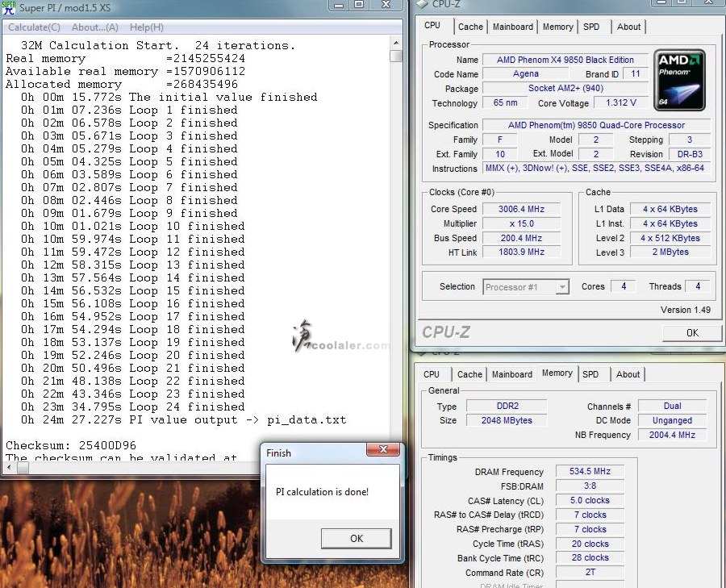The height and width of the screenshot is (588, 726).
Task: Click the Level 2 value 4 x 512 KBytes
Action: pyautogui.click(x=670, y=238)
